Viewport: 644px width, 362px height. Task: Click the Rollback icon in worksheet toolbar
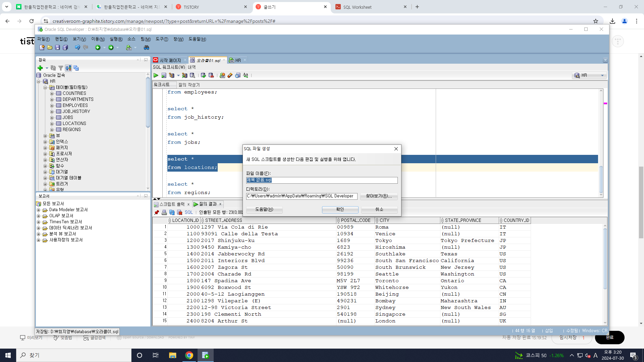pyautogui.click(x=211, y=75)
